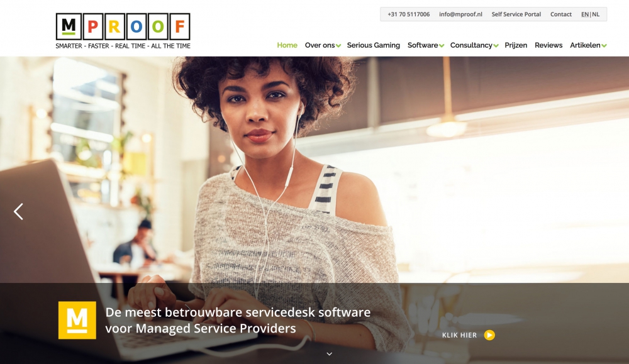Click the yellow M badge icon

coord(77,320)
